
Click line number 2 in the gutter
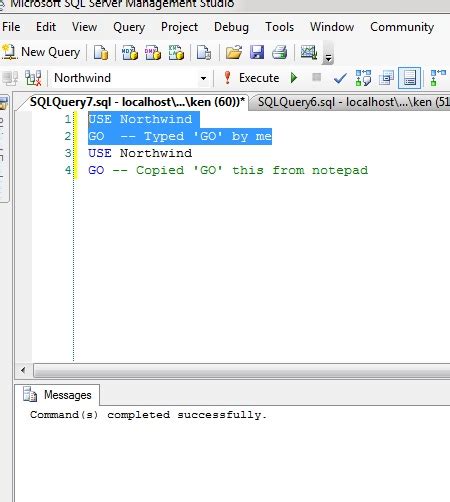coord(68,136)
